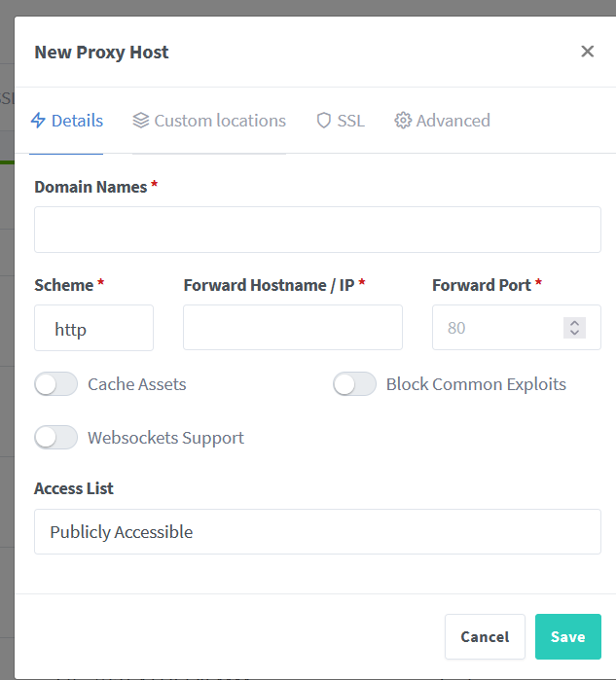Turn on Block Common Exploits

coord(354,384)
